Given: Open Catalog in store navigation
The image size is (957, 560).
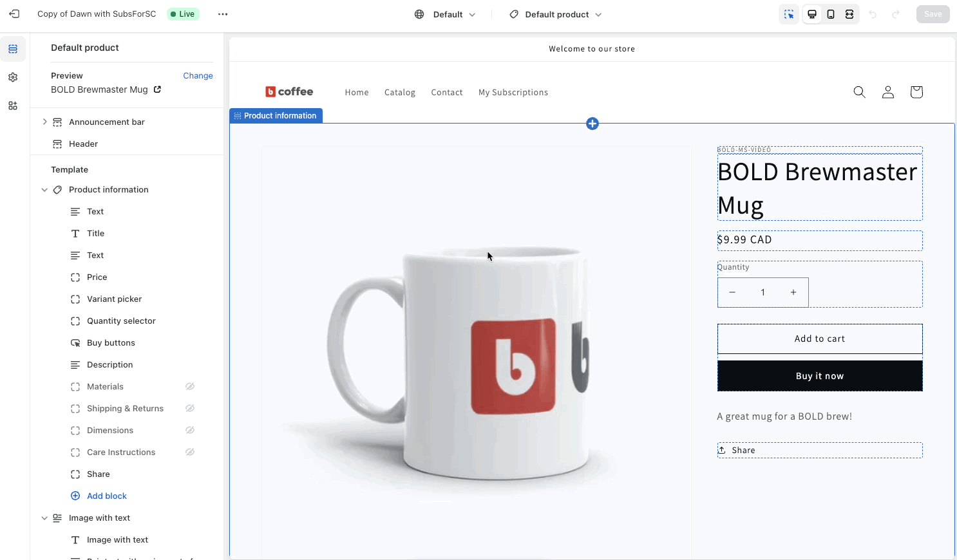Looking at the screenshot, I should tap(400, 93).
